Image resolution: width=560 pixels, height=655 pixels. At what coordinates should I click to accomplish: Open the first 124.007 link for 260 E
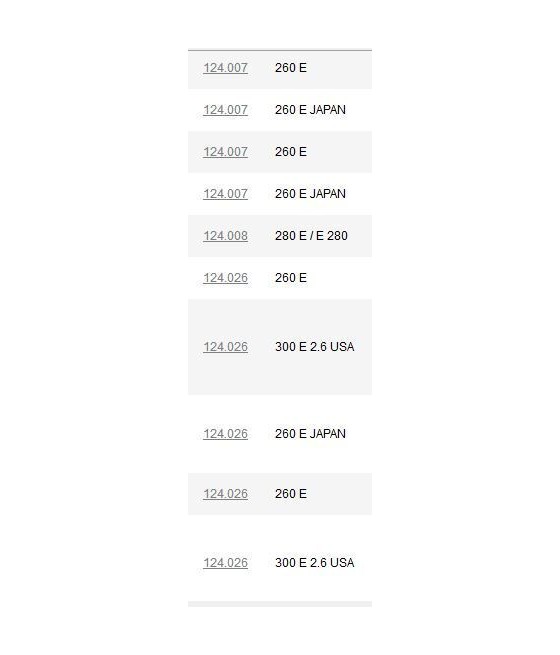click(226, 68)
